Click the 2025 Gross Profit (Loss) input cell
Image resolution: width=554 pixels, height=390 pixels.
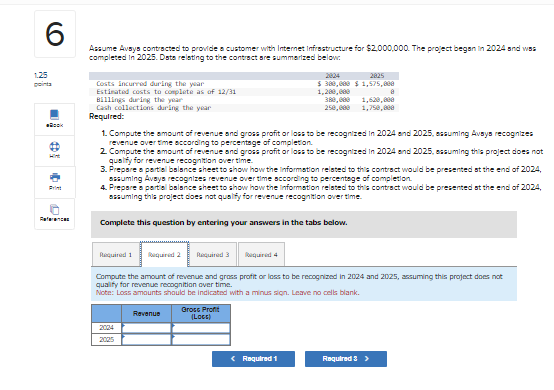[x=201, y=340]
